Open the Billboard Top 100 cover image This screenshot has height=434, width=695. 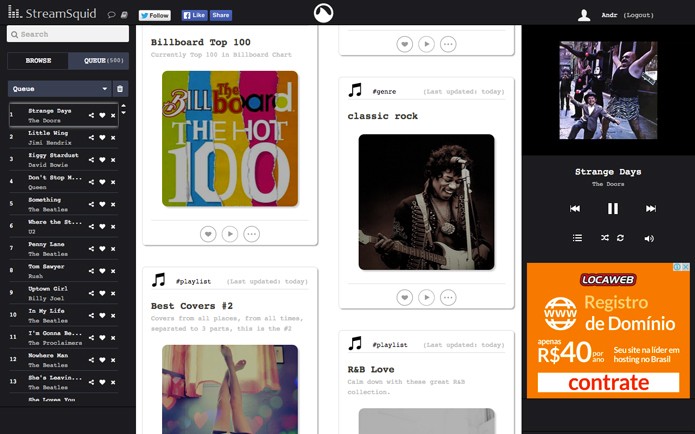230,139
